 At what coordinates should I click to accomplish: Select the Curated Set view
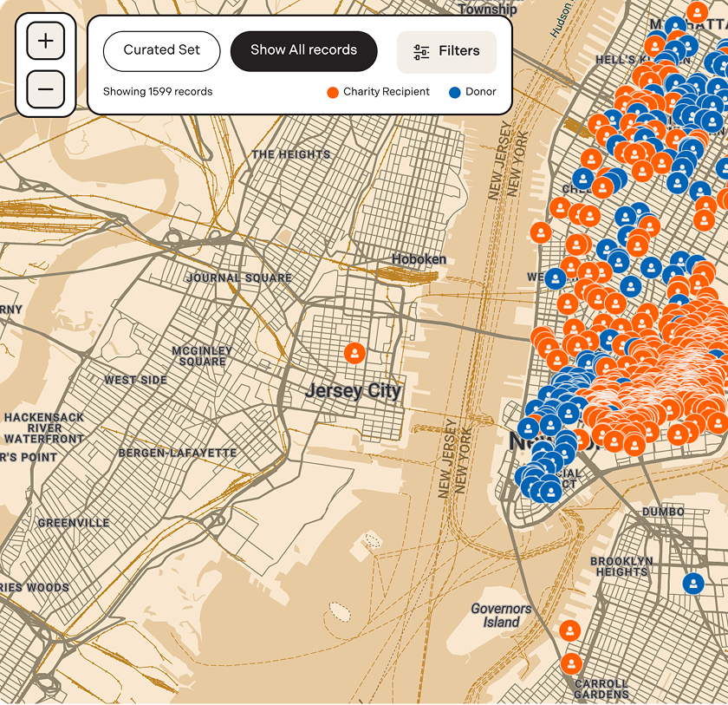point(161,50)
